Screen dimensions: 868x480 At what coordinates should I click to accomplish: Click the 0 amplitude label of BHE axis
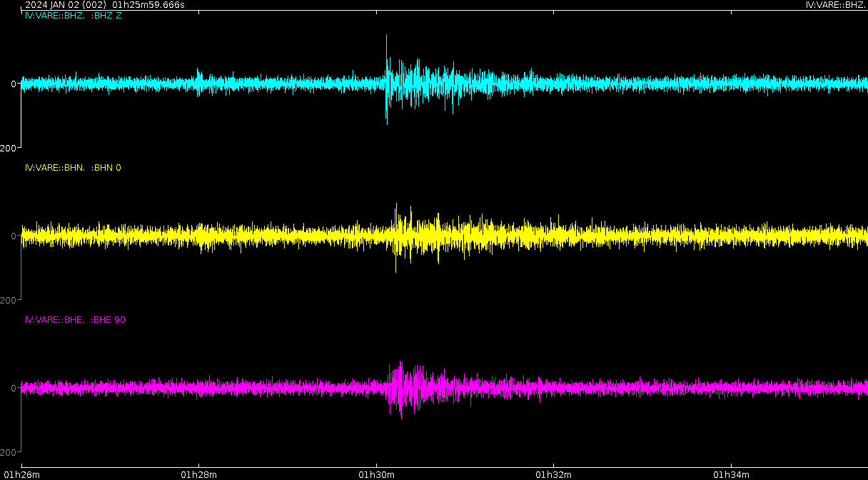pyautogui.click(x=13, y=389)
